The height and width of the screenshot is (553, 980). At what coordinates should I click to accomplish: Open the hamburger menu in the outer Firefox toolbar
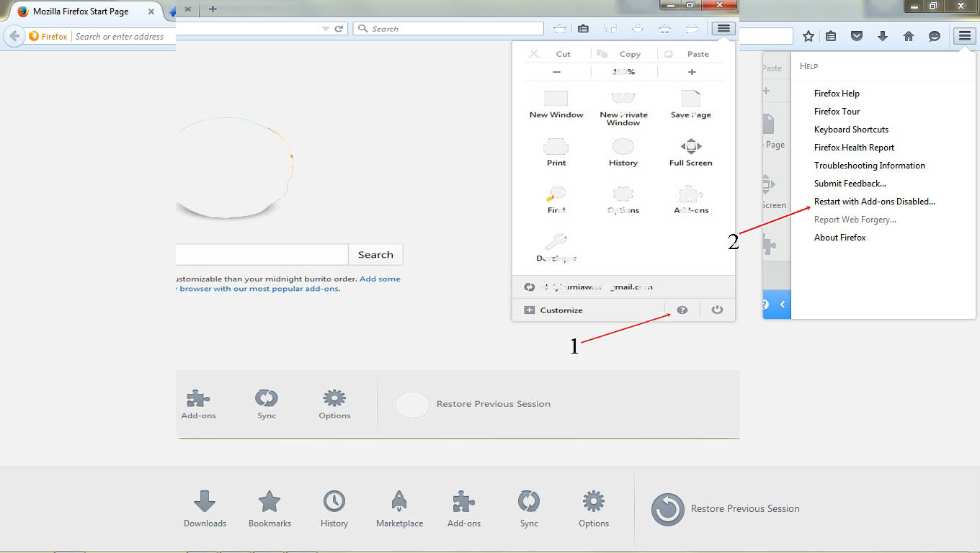(964, 36)
